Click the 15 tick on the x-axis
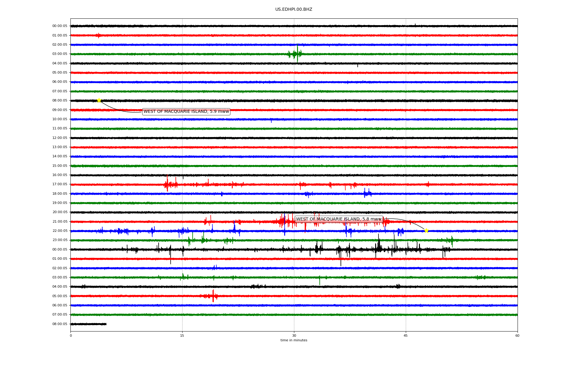The height and width of the screenshot is (368, 588). (182, 335)
